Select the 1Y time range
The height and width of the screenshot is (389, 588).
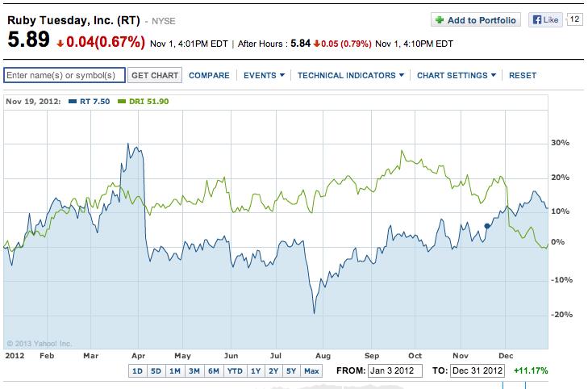coord(256,371)
